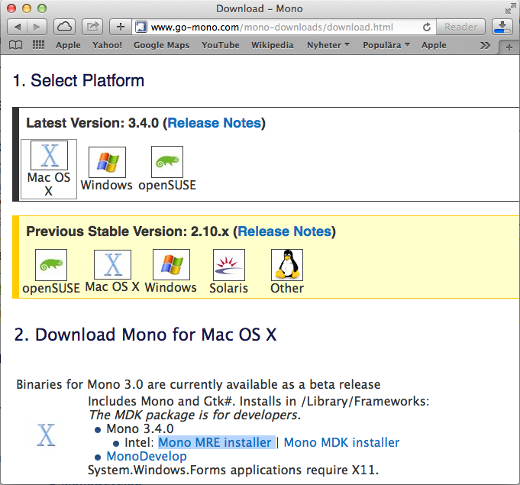Click the Share toolbar button
This screenshot has height=485, width=520.
tap(92, 27)
